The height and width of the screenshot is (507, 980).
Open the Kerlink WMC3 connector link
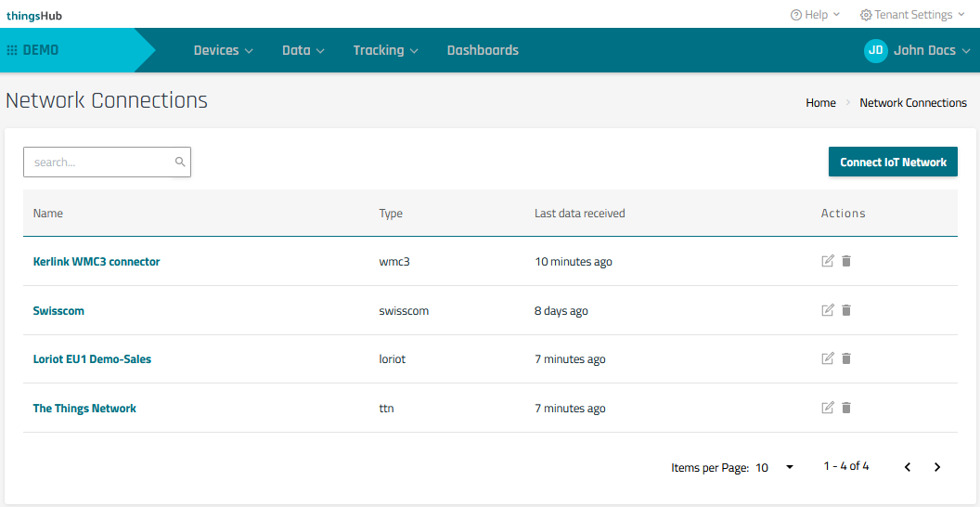97,262
